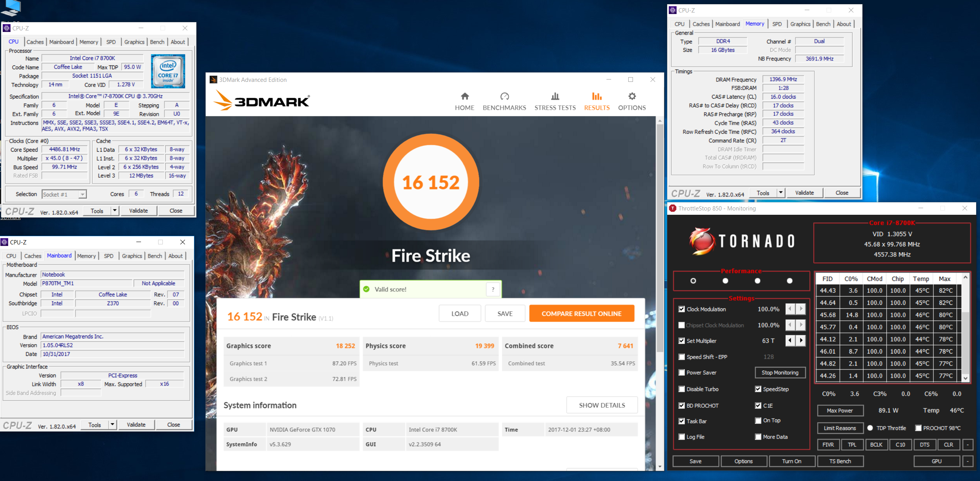The height and width of the screenshot is (481, 980).
Task: Open FIVR settings in ThrottleStop
Action: [x=828, y=444]
